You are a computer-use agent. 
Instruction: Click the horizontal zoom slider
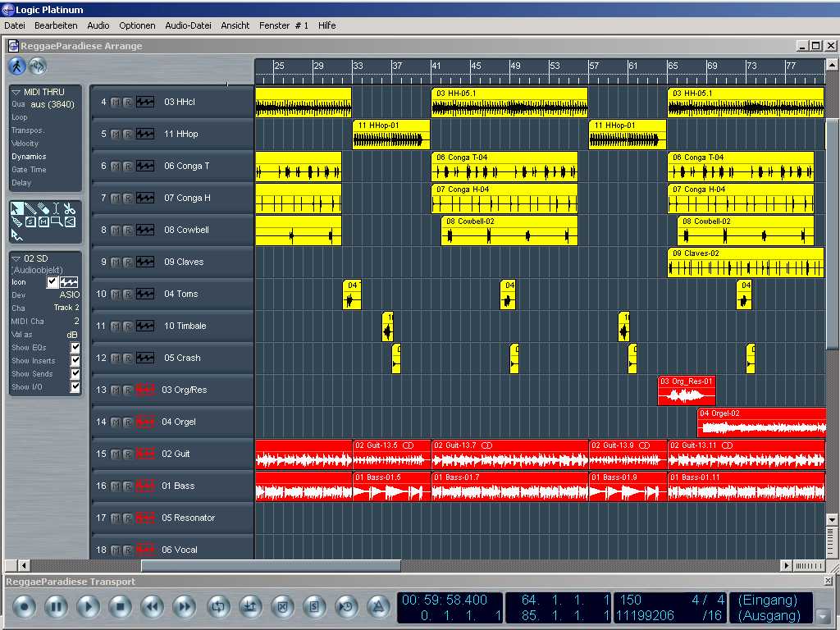809,566
